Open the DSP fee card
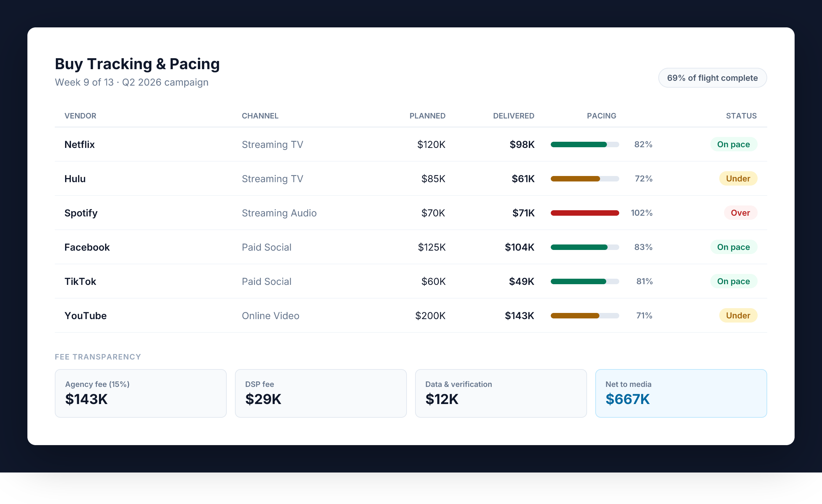Viewport: 822px width, 504px height. [321, 393]
